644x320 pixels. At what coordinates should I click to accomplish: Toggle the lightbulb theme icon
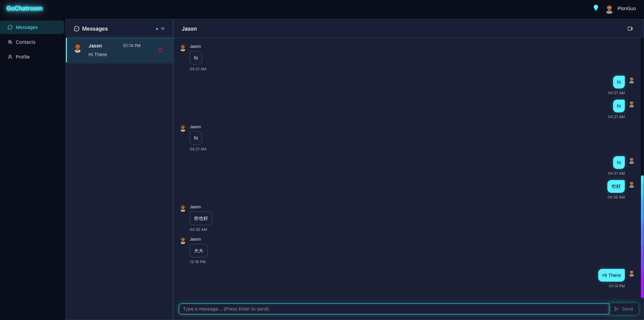[x=596, y=8]
